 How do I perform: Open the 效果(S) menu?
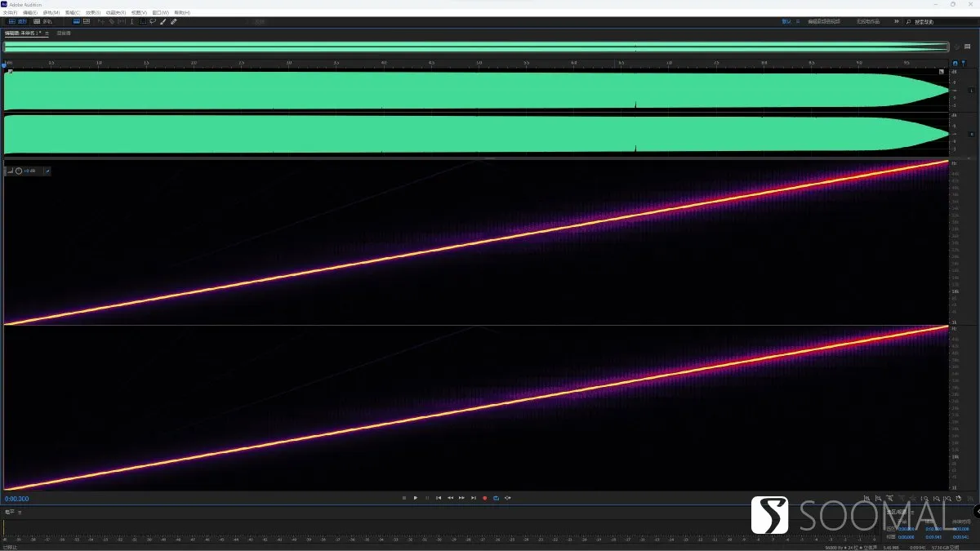click(93, 13)
